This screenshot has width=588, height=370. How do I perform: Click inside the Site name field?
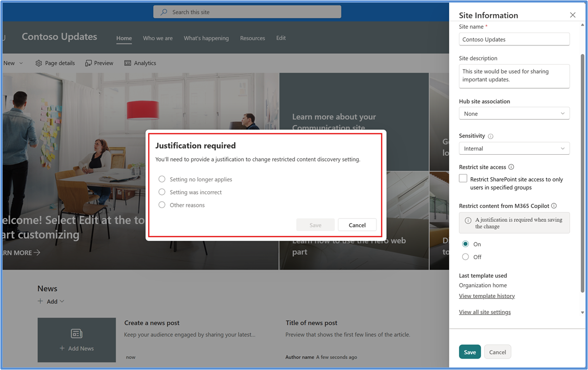pos(514,39)
